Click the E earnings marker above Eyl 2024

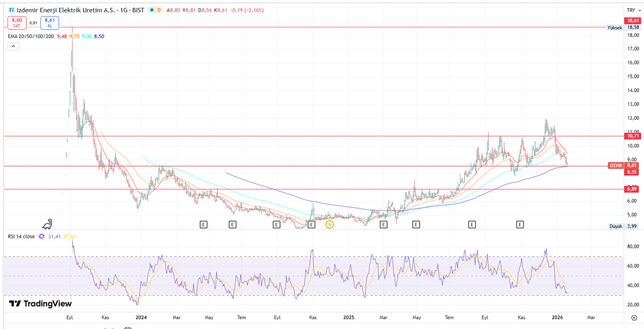click(276, 224)
